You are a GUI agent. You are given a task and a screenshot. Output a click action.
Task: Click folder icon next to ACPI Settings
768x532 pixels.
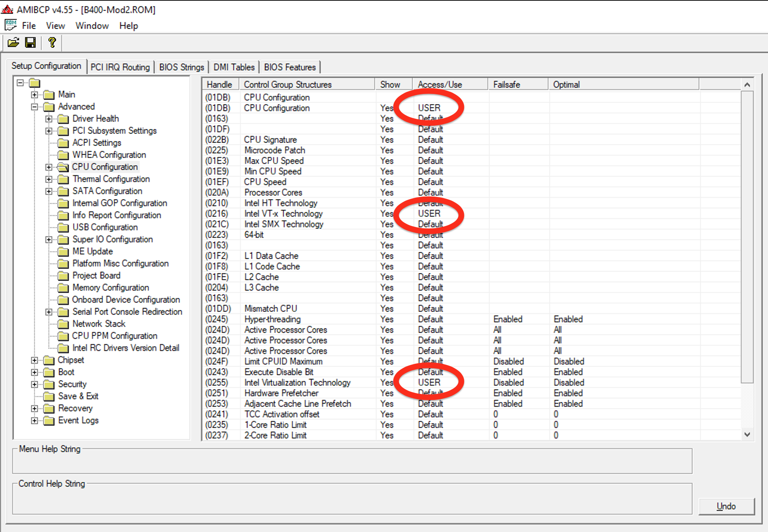(63, 143)
